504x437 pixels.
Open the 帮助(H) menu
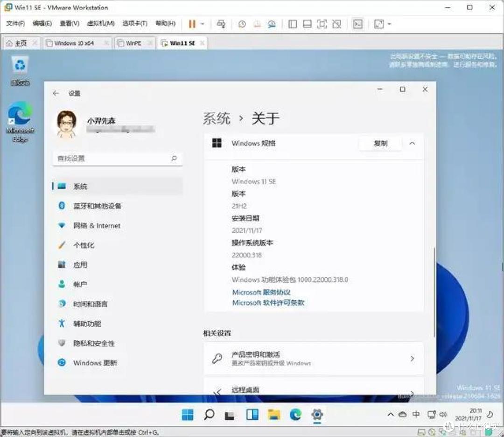click(165, 23)
